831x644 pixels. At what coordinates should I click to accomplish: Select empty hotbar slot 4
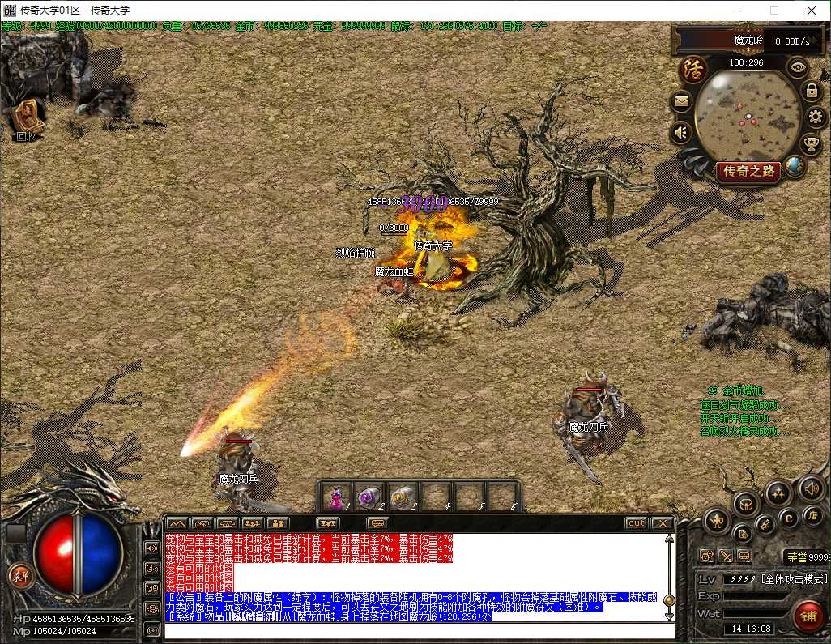(x=436, y=498)
